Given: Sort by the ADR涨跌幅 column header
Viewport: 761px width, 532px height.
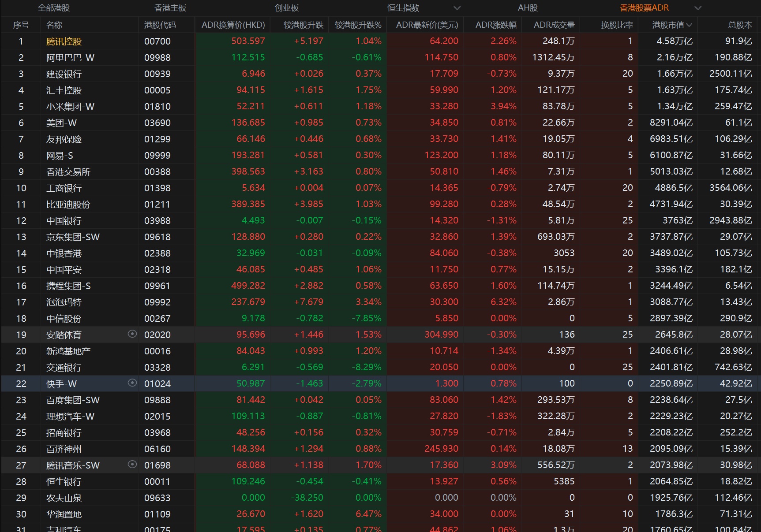Looking at the screenshot, I should click(496, 25).
